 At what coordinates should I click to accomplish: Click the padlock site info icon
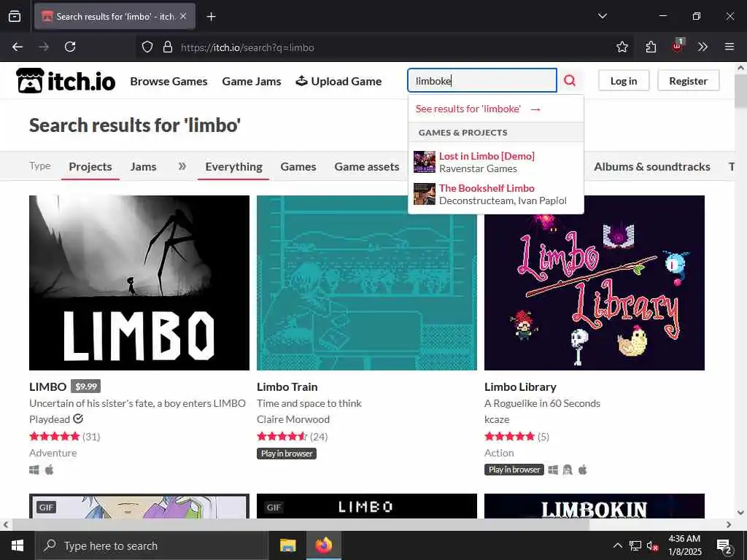[167, 47]
